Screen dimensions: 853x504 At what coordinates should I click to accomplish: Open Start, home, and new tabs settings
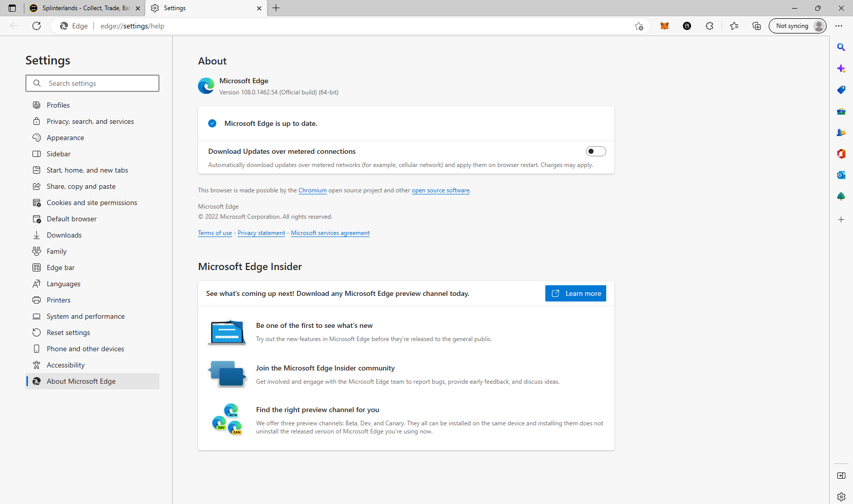click(92, 170)
